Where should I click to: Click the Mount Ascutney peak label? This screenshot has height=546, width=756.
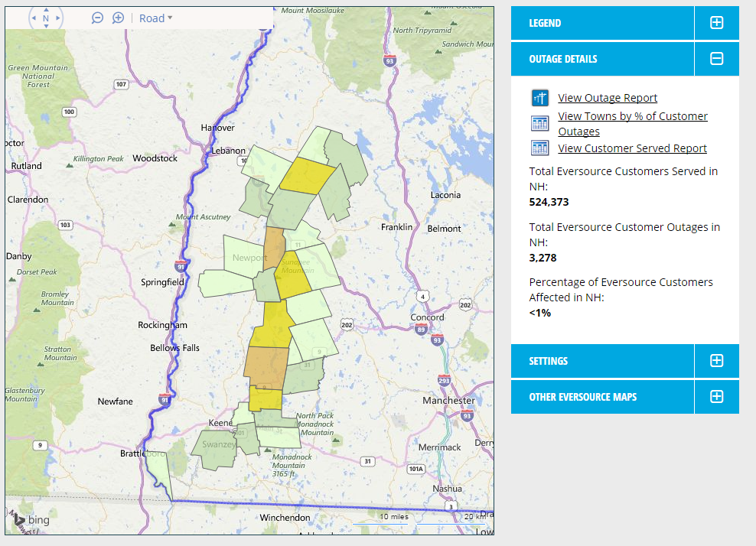point(203,217)
